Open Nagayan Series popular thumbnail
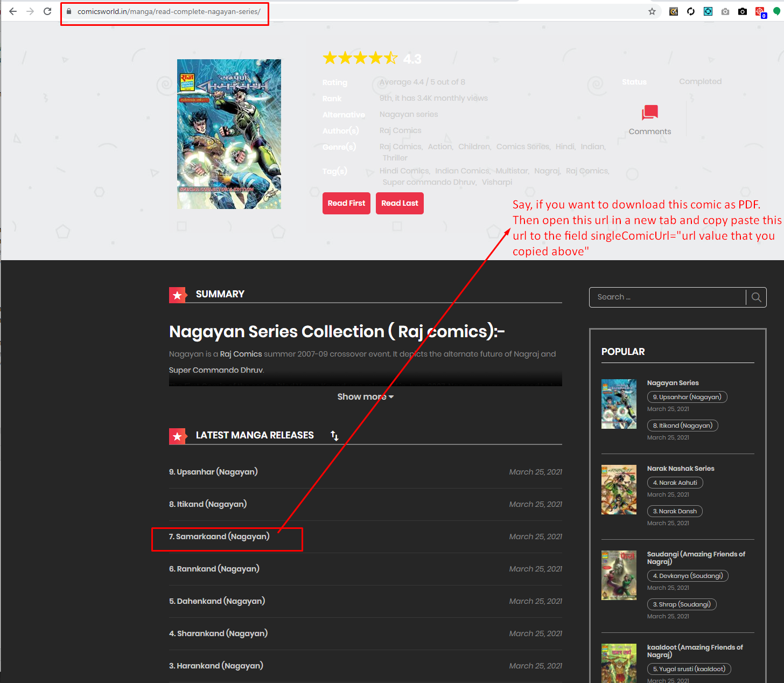This screenshot has height=683, width=784. (619, 404)
